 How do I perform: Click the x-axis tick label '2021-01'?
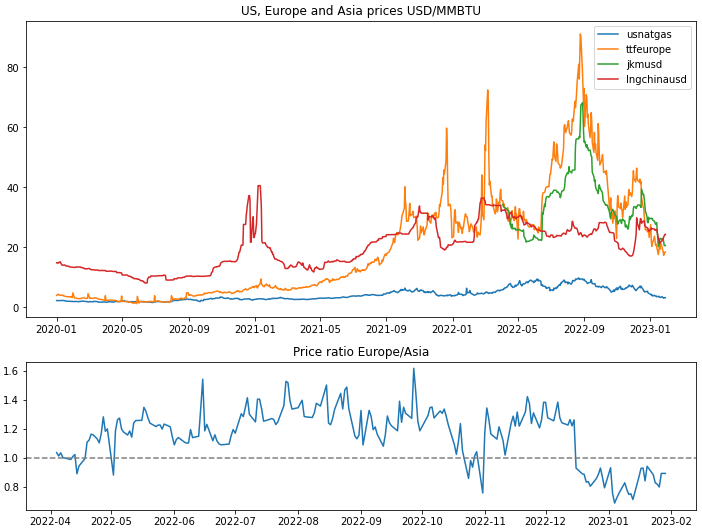[x=255, y=329]
